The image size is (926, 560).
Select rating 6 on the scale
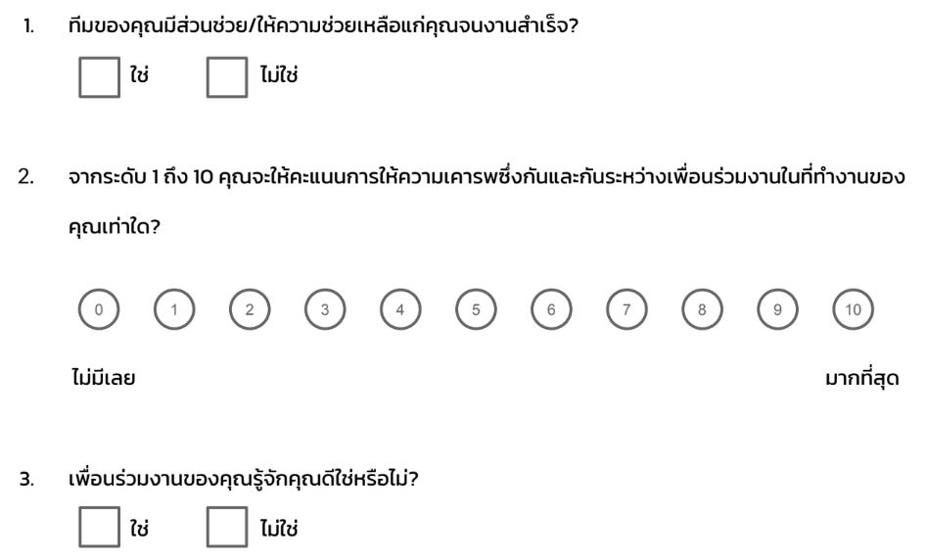click(x=551, y=309)
